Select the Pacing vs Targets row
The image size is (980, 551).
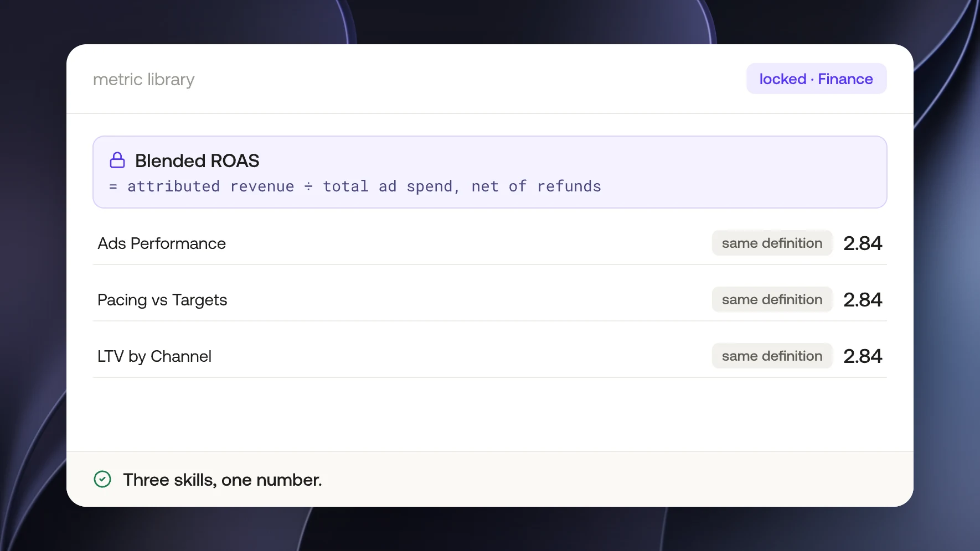pyautogui.click(x=490, y=300)
